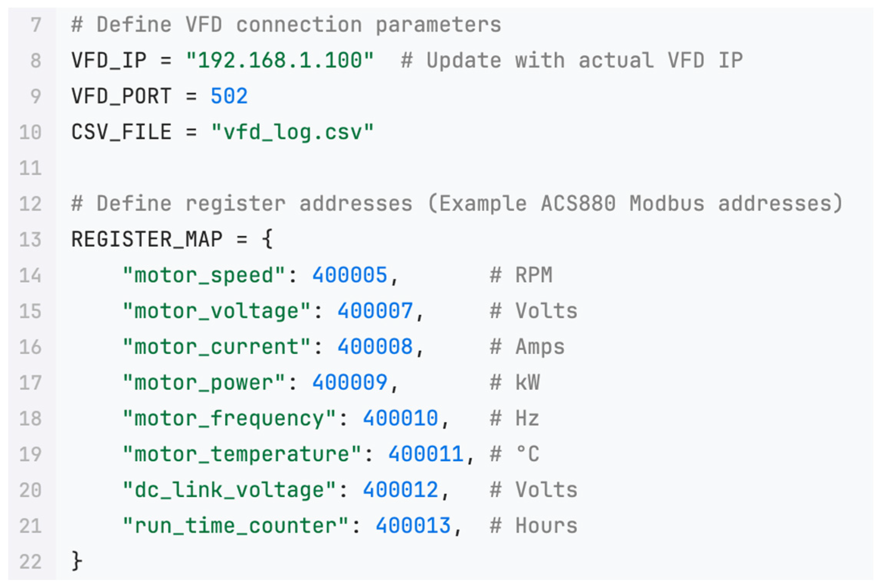Click the empty line 11 number in the gutter
This screenshot has width=881, height=588.
coord(30,168)
